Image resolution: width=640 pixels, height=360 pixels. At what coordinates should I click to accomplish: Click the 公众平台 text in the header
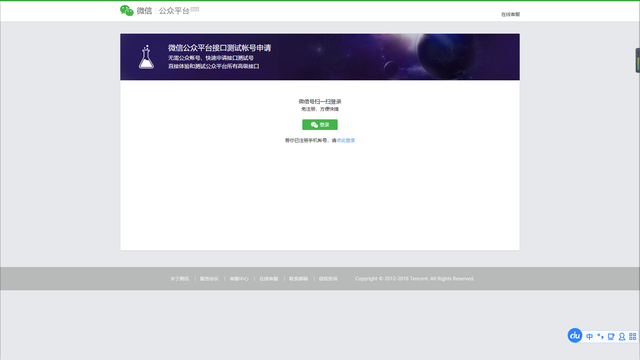pos(174,11)
